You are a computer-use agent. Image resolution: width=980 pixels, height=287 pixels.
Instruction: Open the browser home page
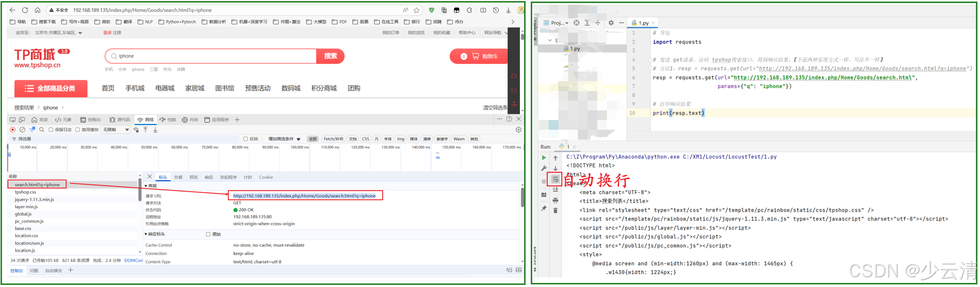tap(37, 10)
